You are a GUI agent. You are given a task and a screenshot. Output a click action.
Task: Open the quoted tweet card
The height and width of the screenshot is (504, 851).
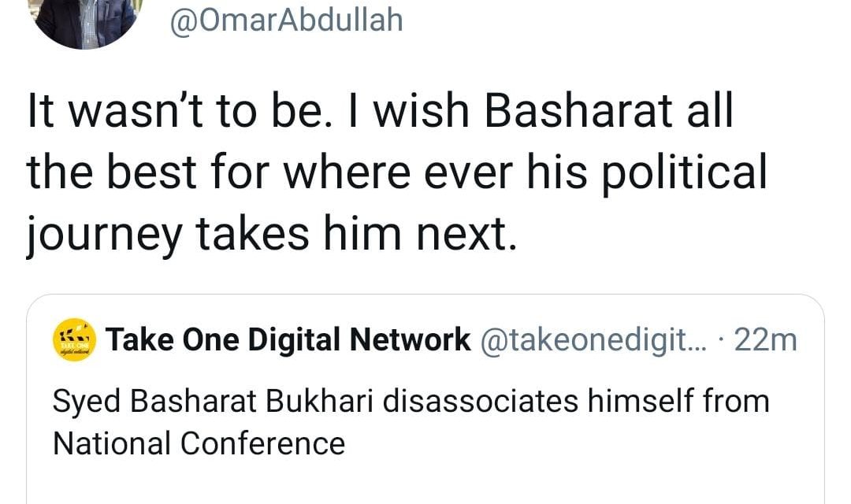(x=425, y=394)
